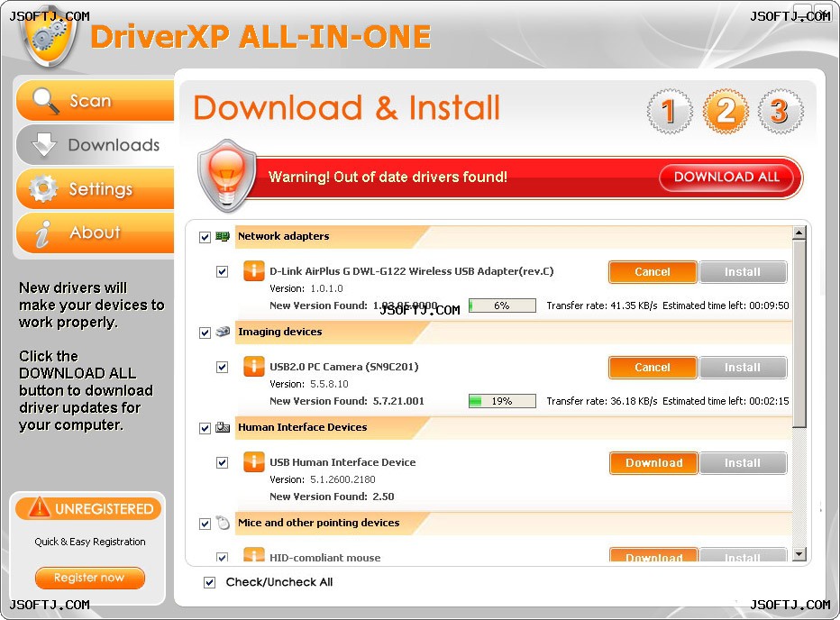The width and height of the screenshot is (840, 620).
Task: Uncheck the USB2.0 PC Camera driver
Action: pyautogui.click(x=222, y=367)
